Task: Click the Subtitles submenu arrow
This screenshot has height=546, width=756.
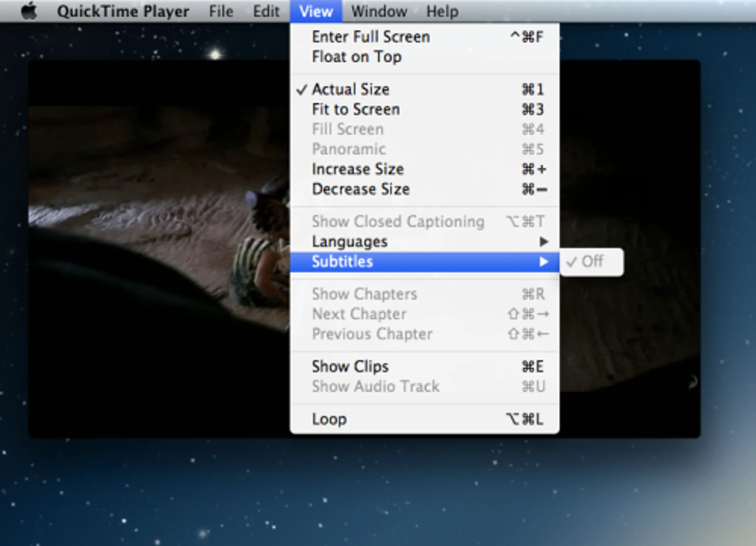Action: (544, 262)
